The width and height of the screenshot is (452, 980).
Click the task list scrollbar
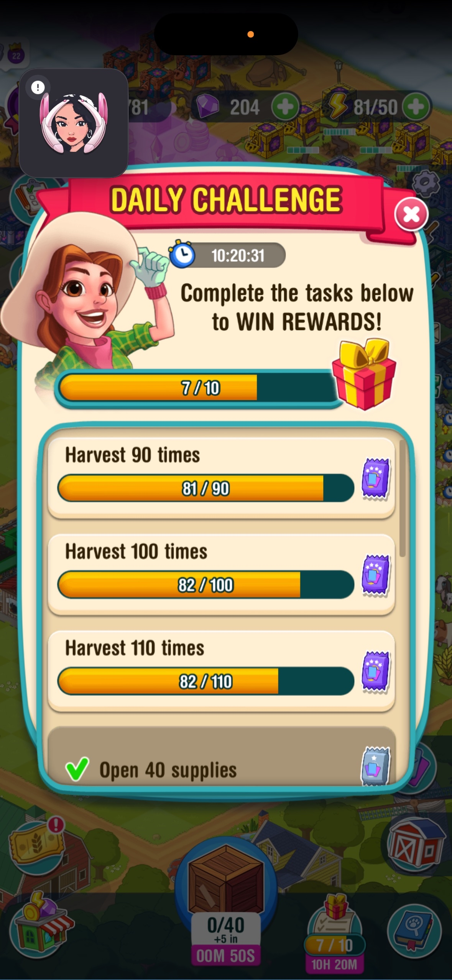point(402,498)
